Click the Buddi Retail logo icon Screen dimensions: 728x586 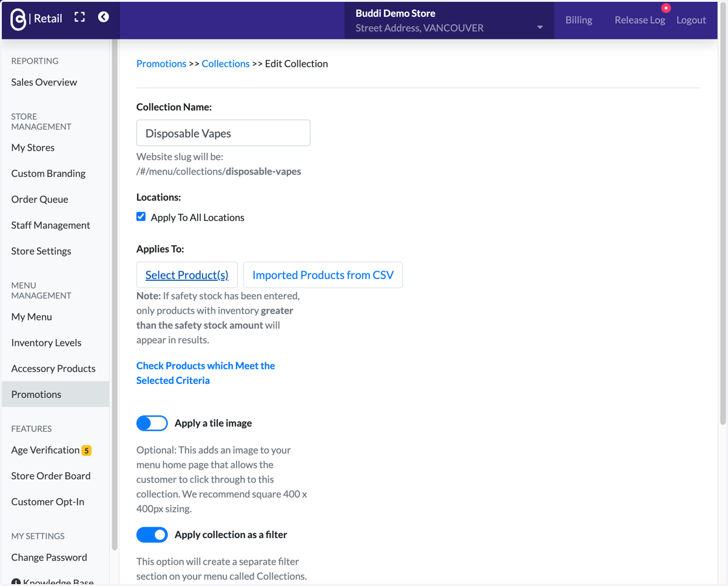pos(18,19)
